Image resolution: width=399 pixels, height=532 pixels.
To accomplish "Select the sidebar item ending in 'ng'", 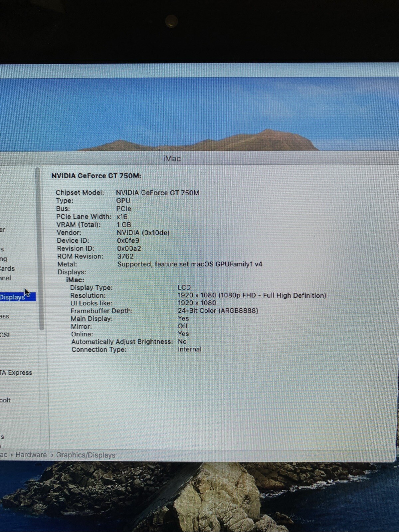I will click(x=4, y=259).
